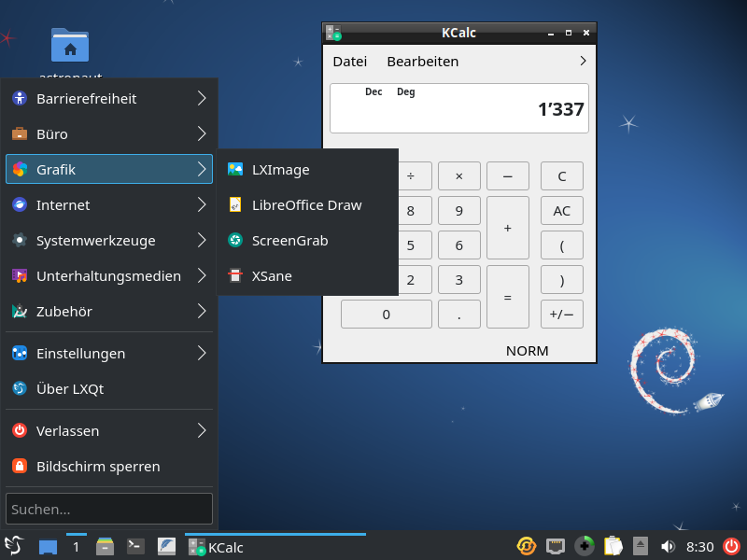This screenshot has height=560, width=747.
Task: Open the Datei menu in KCalc
Action: [349, 62]
